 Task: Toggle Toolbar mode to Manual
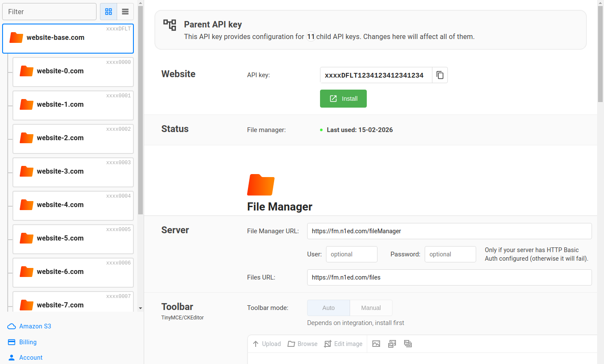(371, 307)
